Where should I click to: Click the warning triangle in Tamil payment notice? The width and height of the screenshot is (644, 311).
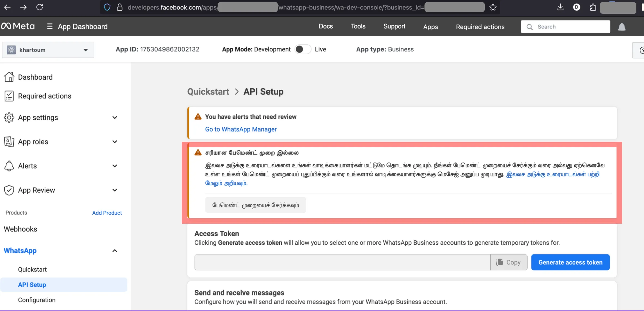pyautogui.click(x=198, y=153)
